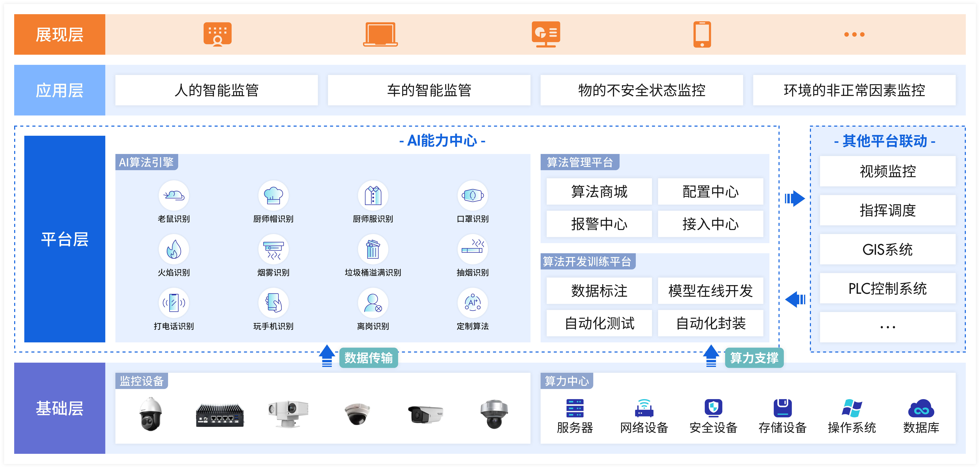Open 环境的非正常因素监控 box
The image size is (980, 468).
tap(854, 90)
